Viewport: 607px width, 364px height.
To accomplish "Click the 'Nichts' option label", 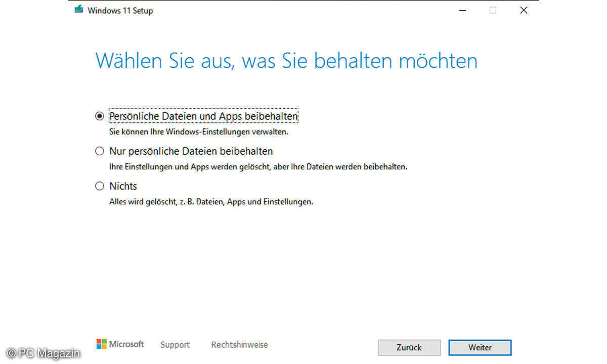I will coord(123,186).
